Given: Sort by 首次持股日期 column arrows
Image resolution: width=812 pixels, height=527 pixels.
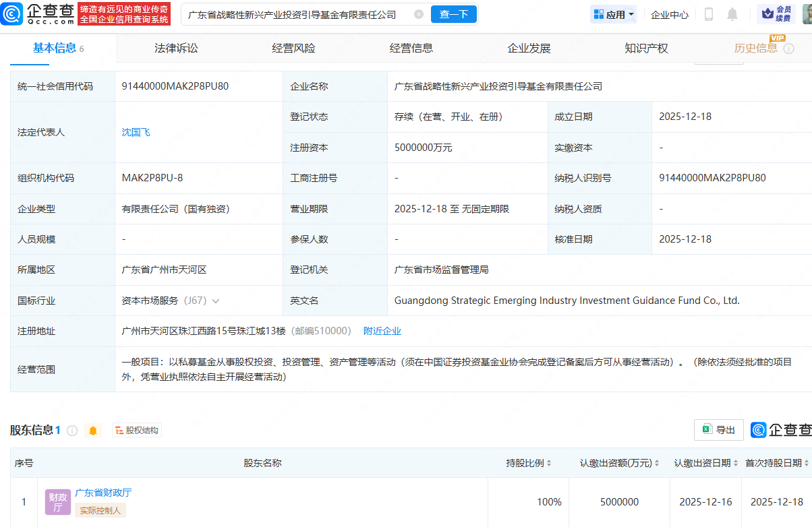Looking at the screenshot, I should [807, 464].
